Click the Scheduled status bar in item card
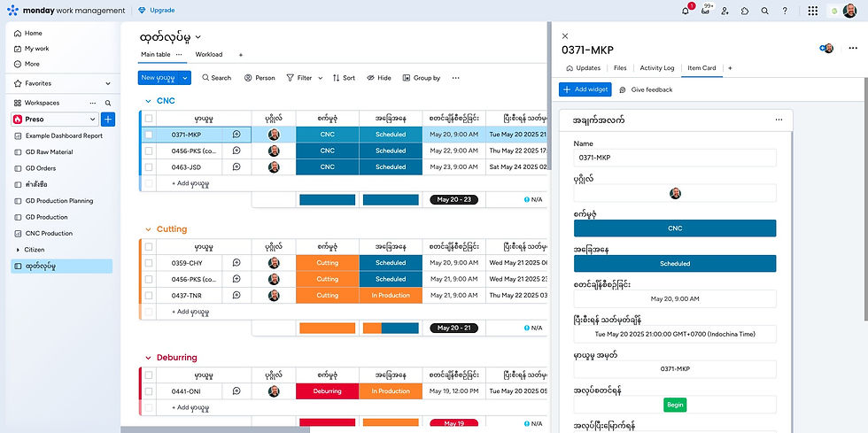The image size is (868, 433). 675,264
